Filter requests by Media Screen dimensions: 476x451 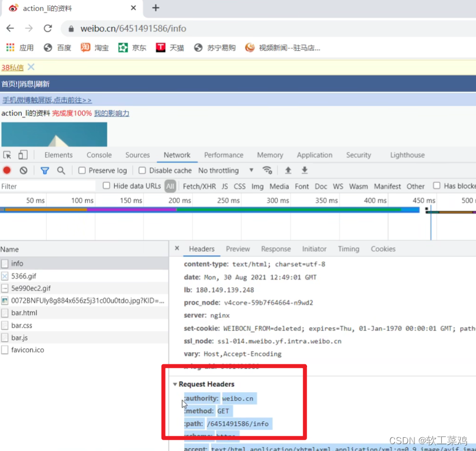click(x=279, y=186)
